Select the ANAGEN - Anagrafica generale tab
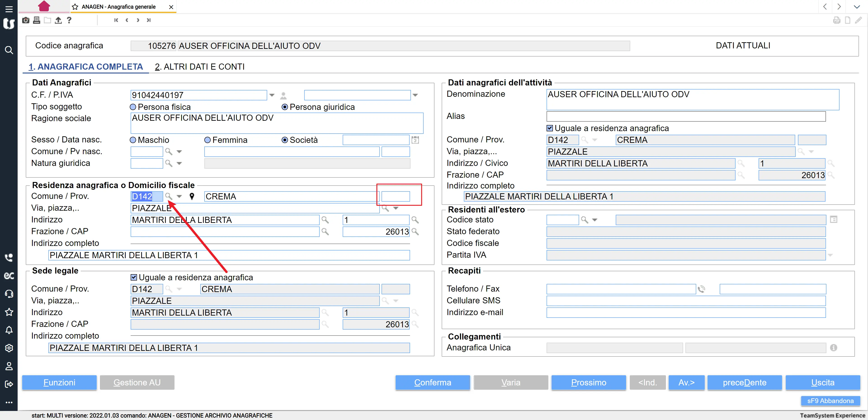The height and width of the screenshot is (420, 868). pyautogui.click(x=119, y=7)
